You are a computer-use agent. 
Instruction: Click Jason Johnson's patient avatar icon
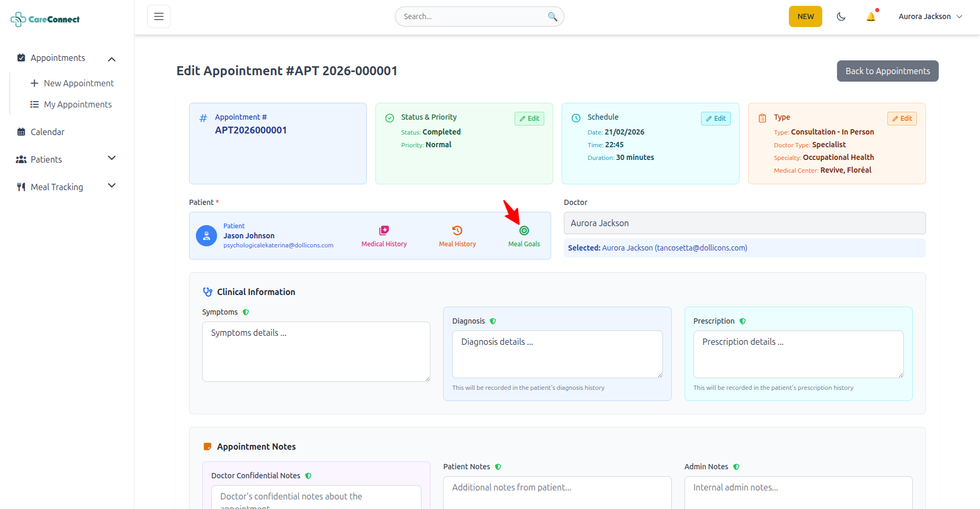tap(206, 236)
